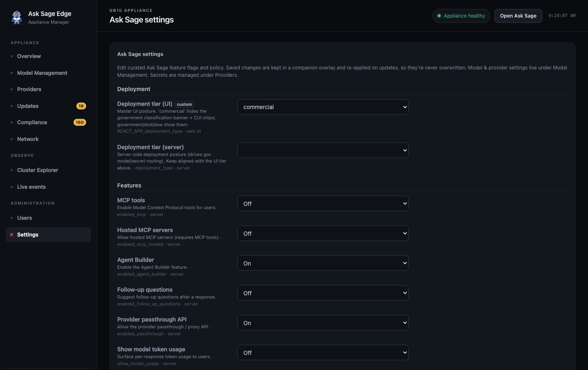The image size is (588, 370).
Task: Click the MCP tools setting label
Action: pos(131,200)
